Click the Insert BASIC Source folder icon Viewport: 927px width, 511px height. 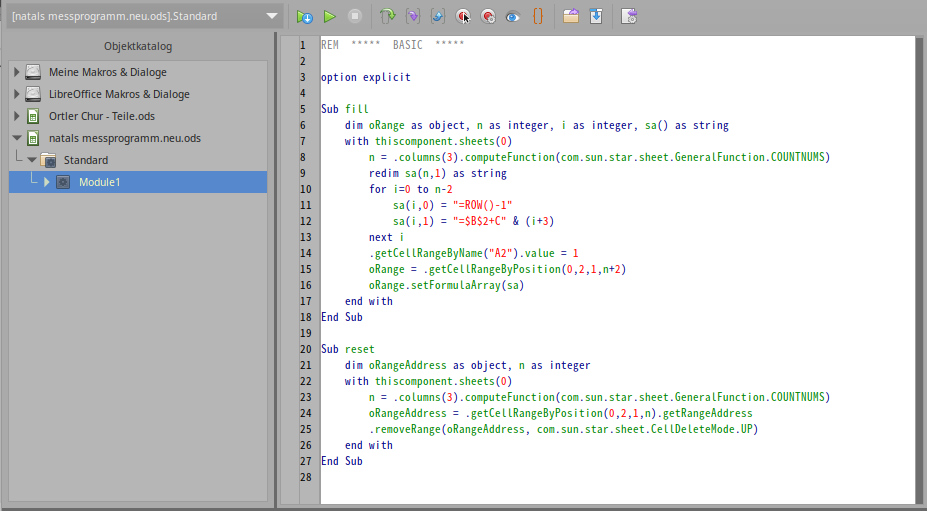click(x=571, y=17)
